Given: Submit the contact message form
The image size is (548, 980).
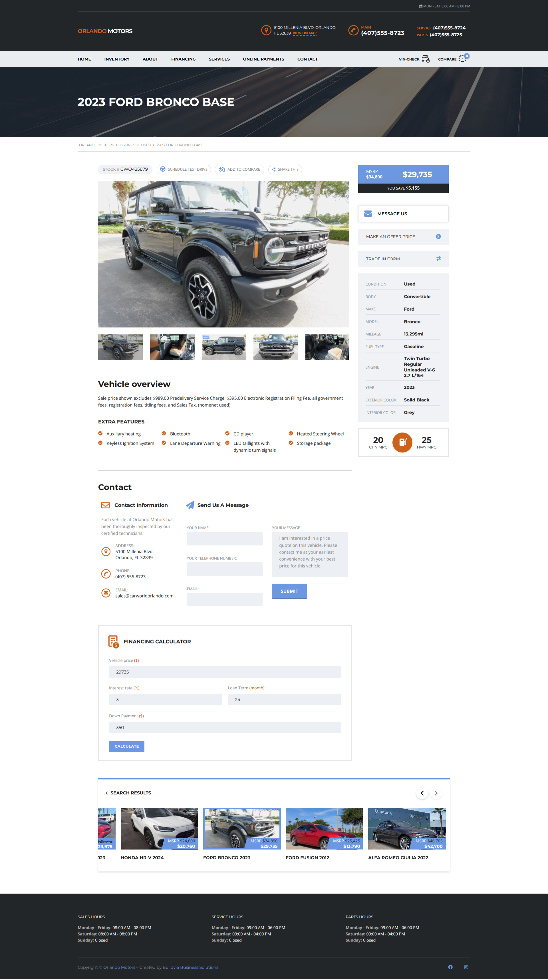Looking at the screenshot, I should [289, 591].
